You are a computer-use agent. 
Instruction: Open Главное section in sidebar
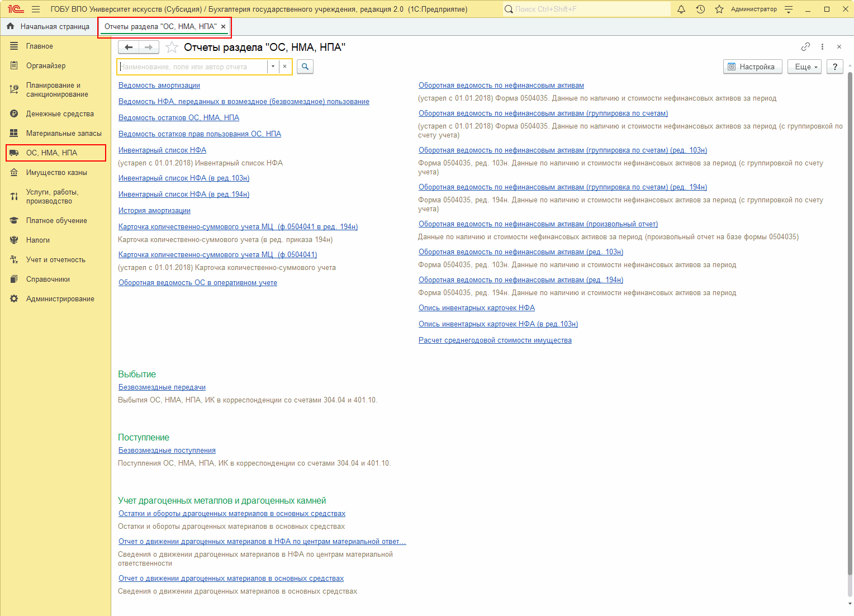point(39,46)
